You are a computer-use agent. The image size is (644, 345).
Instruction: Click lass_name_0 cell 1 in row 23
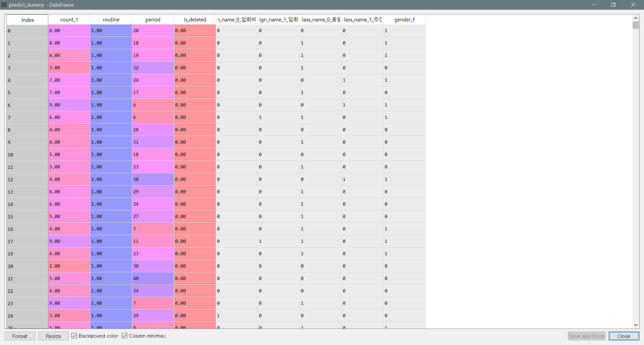(321, 303)
